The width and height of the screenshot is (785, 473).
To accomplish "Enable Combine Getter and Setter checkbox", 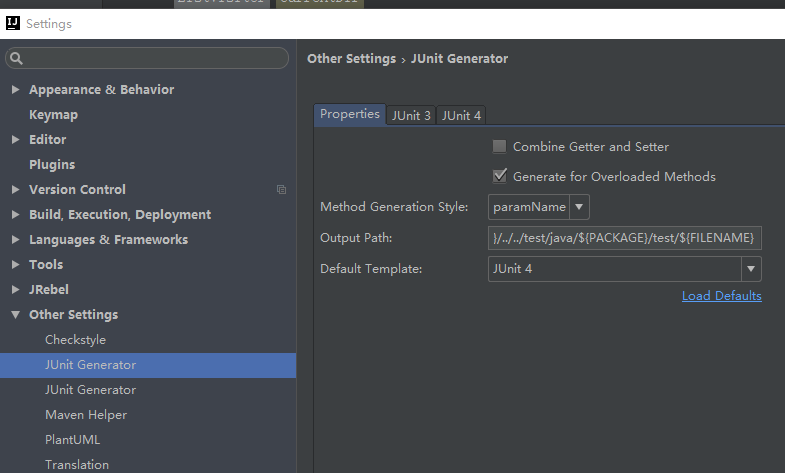I will (499, 147).
